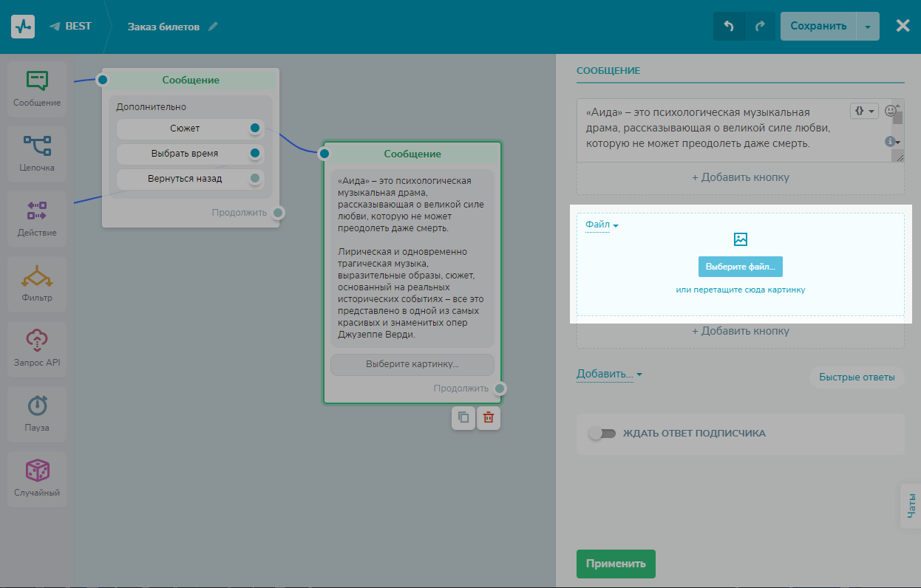Open the variables curly braces dropdown
Image resolution: width=921 pixels, height=588 pixels.
click(864, 110)
